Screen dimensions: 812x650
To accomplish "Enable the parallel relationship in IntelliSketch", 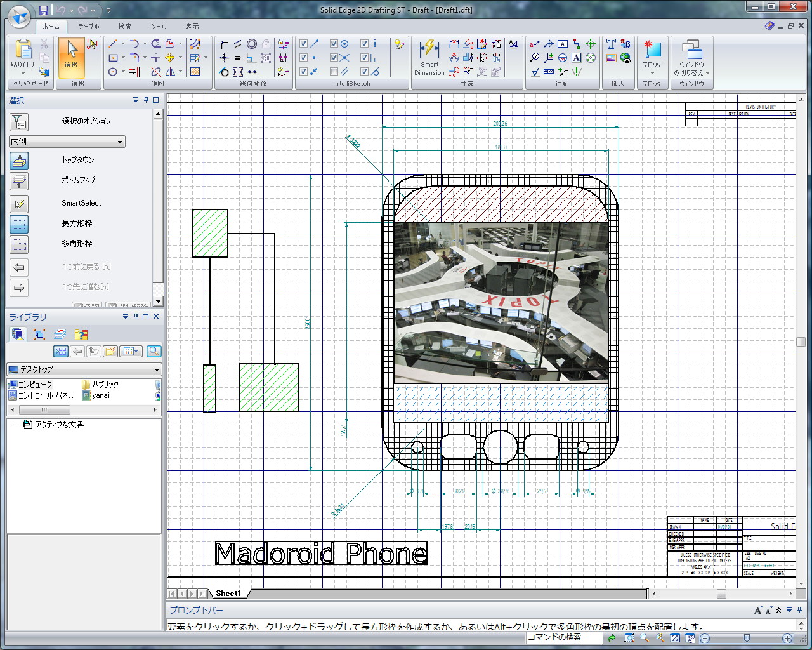I will click(334, 71).
